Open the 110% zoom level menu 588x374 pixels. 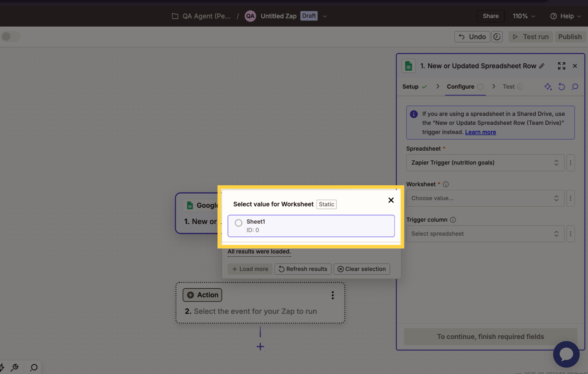pyautogui.click(x=524, y=16)
